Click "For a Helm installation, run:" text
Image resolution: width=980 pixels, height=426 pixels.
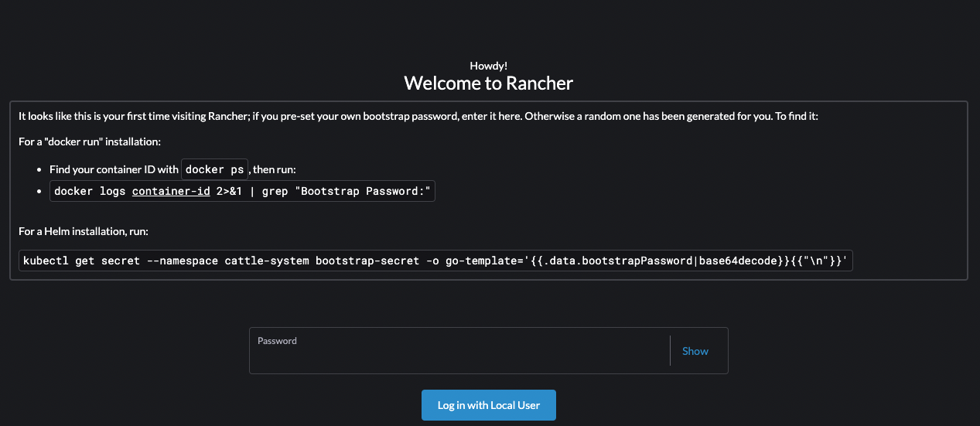pyautogui.click(x=84, y=231)
